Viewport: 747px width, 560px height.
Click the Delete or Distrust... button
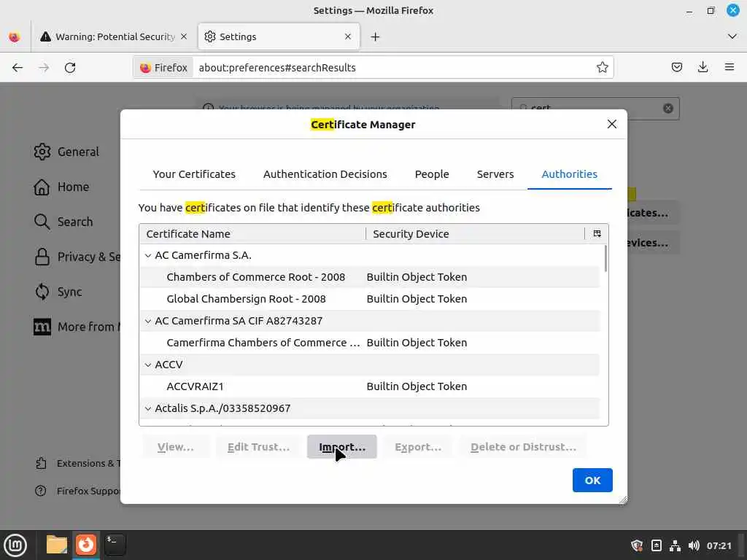[523, 447]
